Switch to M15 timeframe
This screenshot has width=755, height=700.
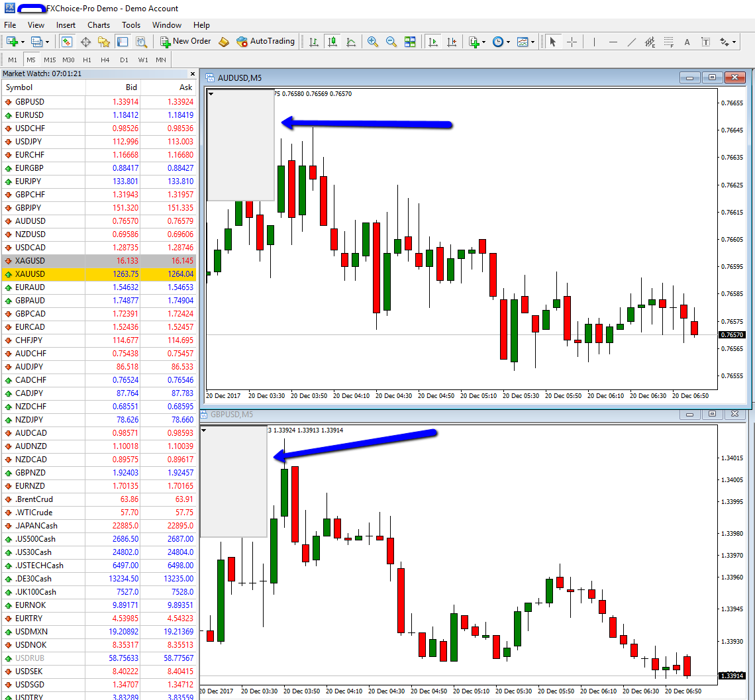[x=50, y=60]
